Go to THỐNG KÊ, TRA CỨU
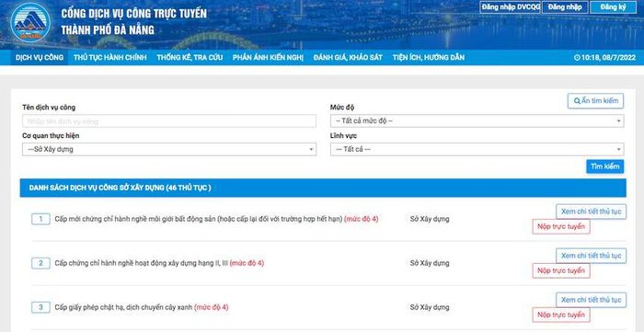 point(190,57)
